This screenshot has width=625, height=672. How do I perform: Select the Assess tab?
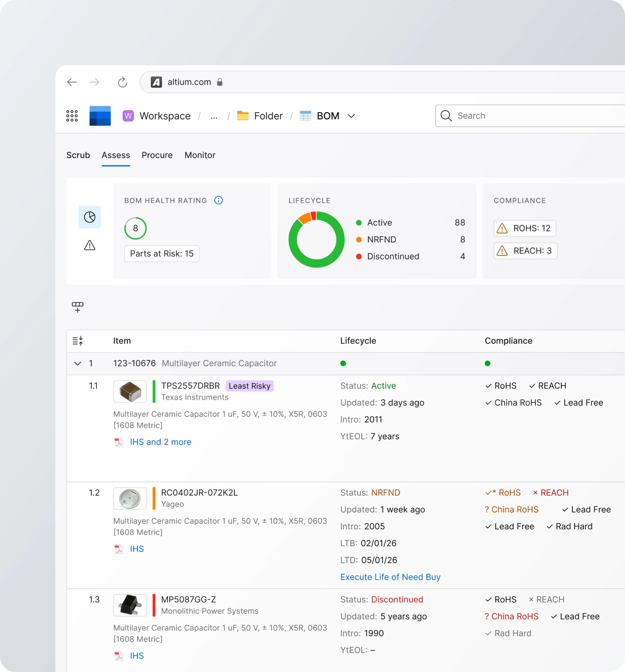pyautogui.click(x=116, y=155)
